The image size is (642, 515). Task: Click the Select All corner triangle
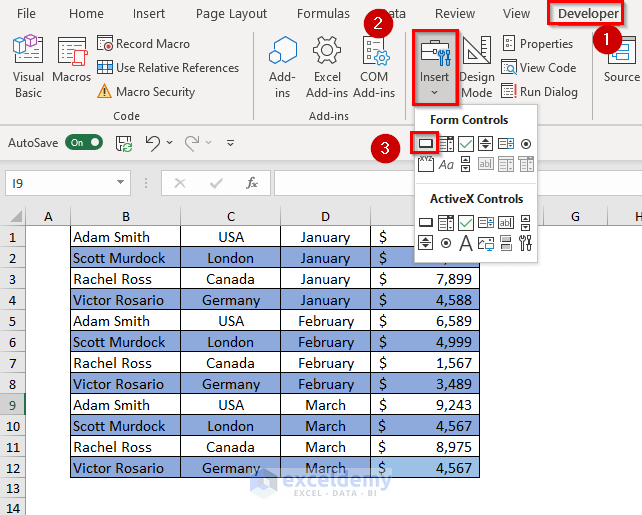pos(15,216)
